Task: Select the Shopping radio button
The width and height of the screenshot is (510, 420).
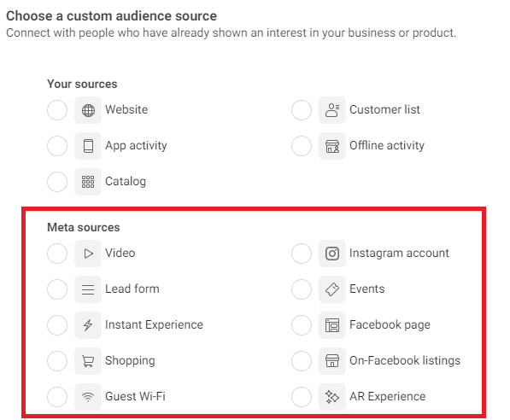Action: click(x=57, y=361)
